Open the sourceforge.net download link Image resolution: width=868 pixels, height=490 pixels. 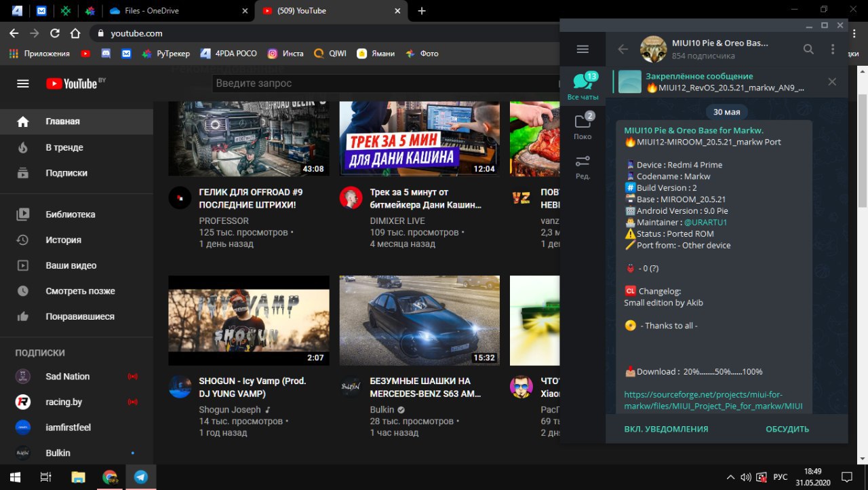(713, 400)
